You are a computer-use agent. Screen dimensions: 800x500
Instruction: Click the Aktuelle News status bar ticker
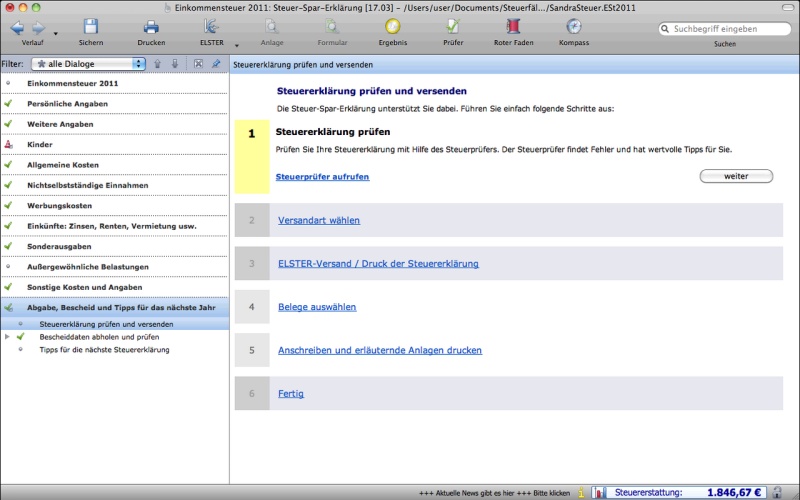point(494,493)
